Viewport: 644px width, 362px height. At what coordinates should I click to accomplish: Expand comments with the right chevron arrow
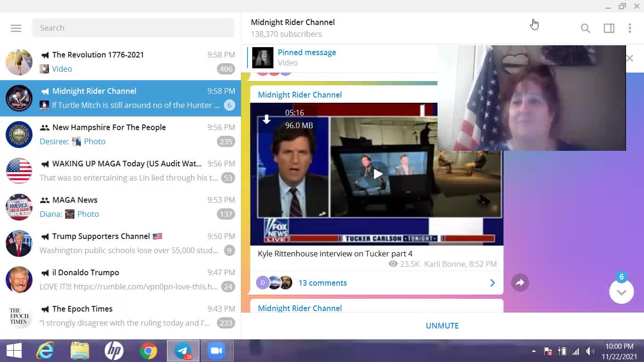492,283
